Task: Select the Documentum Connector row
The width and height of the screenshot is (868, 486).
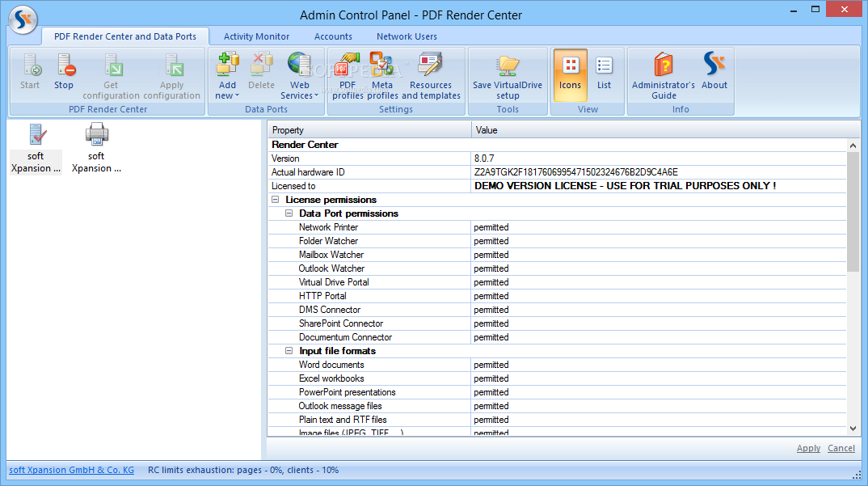Action: coord(557,337)
